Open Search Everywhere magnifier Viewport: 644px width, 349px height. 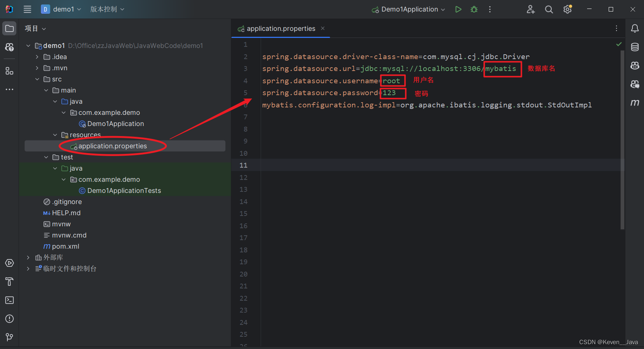(549, 9)
